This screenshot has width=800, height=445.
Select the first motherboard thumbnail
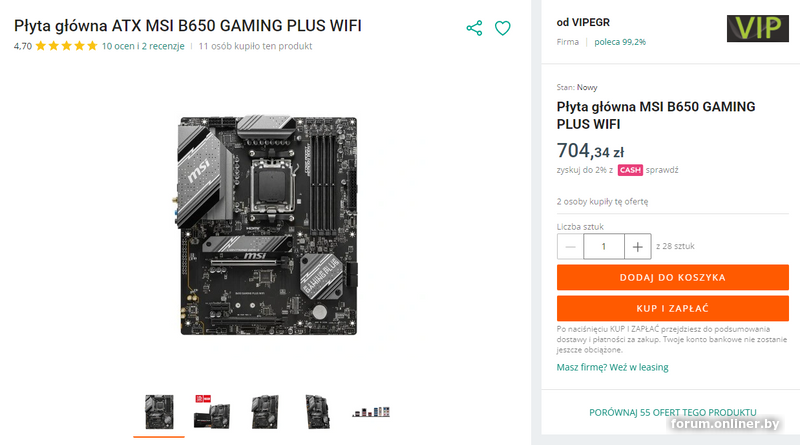point(159,412)
